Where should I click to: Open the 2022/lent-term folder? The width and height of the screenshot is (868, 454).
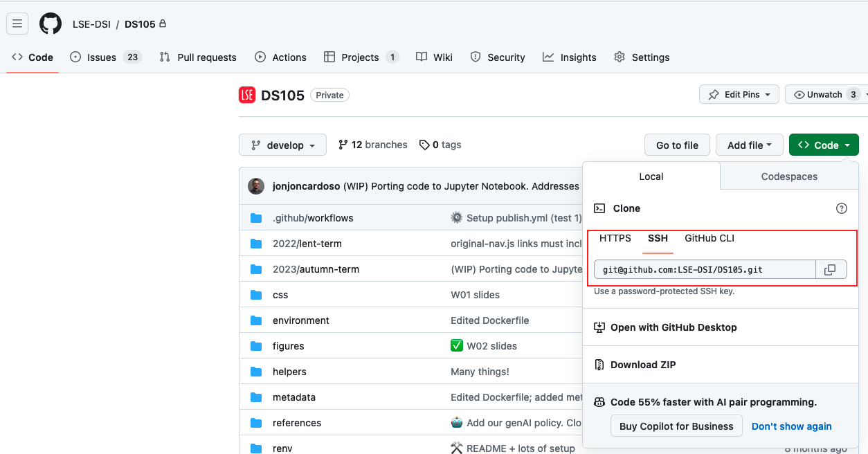click(x=307, y=244)
